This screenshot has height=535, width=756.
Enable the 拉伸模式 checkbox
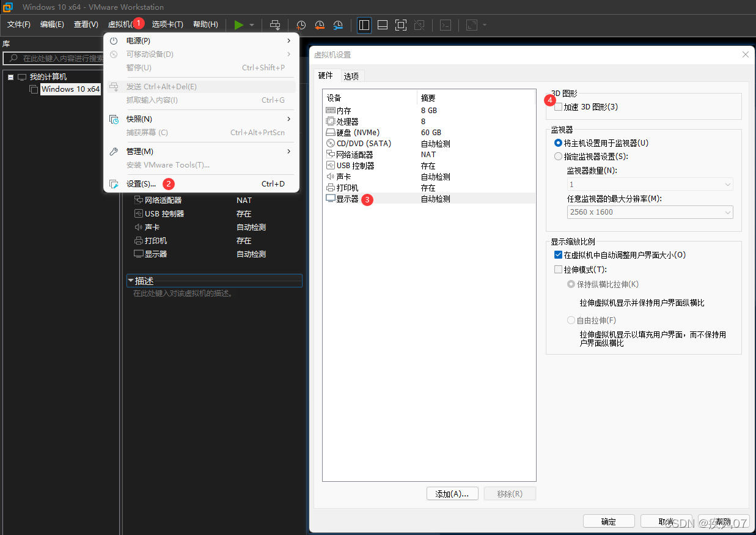(558, 270)
